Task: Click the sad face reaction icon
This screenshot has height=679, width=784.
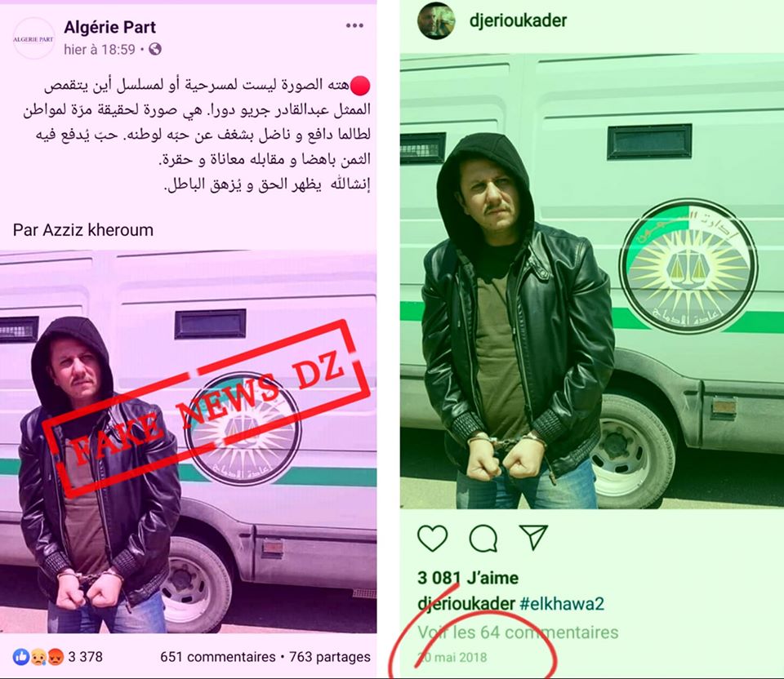Action: click(38, 656)
